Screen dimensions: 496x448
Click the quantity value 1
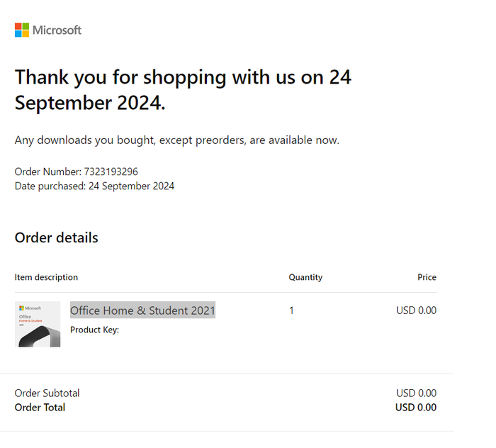[x=291, y=310]
